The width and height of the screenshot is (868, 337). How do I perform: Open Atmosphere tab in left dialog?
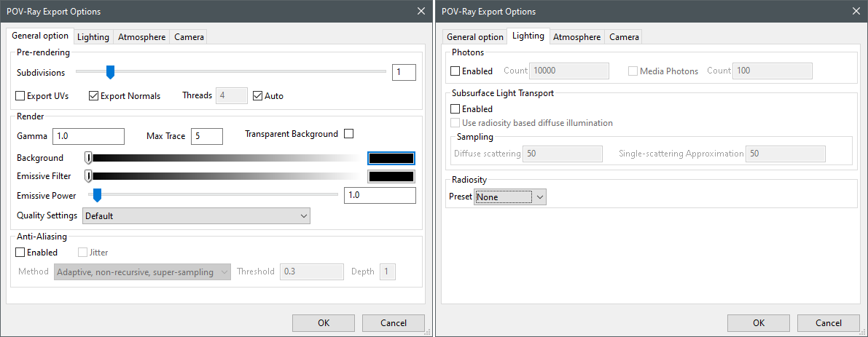[x=141, y=37]
